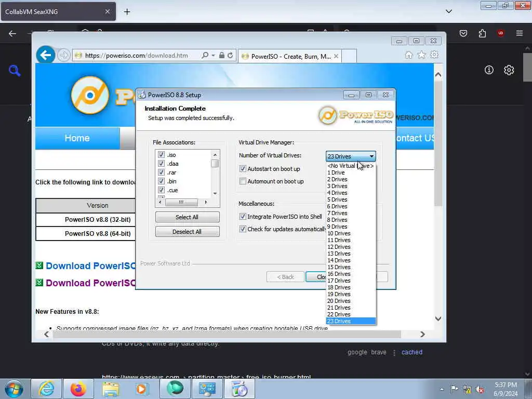The image size is (532, 399).
Task: Open Windows Media Player taskbar icon
Action: click(142, 389)
